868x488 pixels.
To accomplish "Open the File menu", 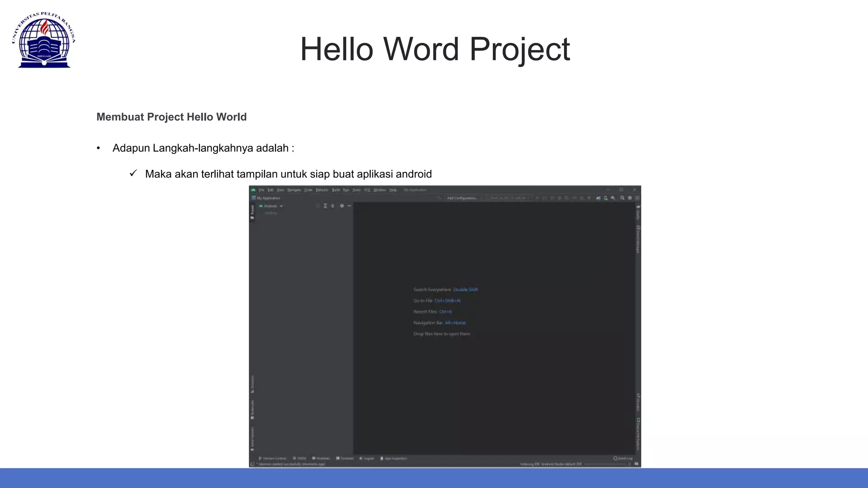I will 262,190.
